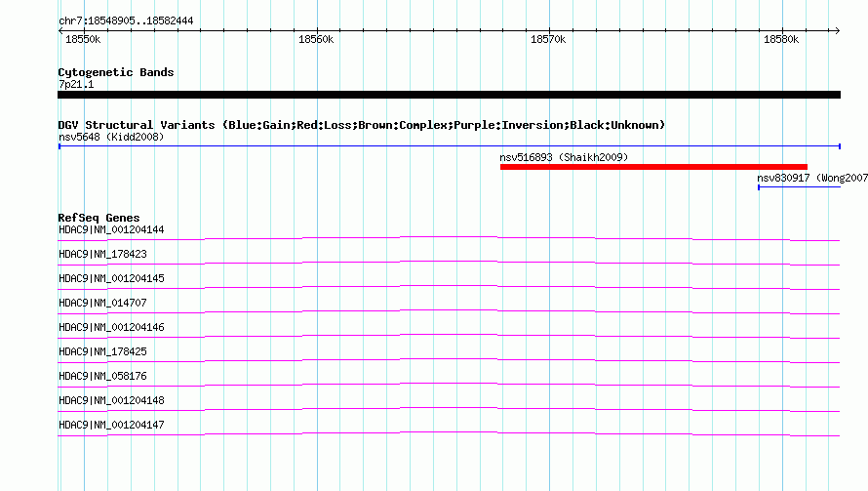Open the HDAC9|NM_001204148 transcript label
This screenshot has width=868, height=491.
click(x=111, y=400)
